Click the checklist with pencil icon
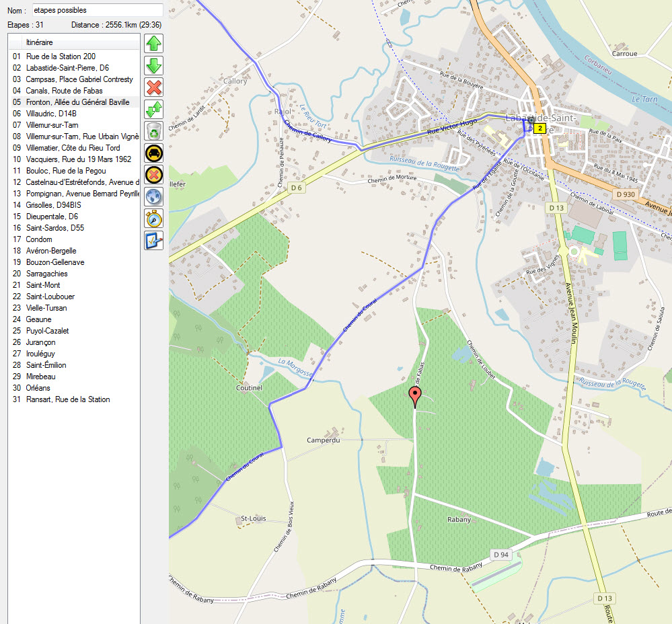The width and height of the screenshot is (672, 624). coord(153,240)
